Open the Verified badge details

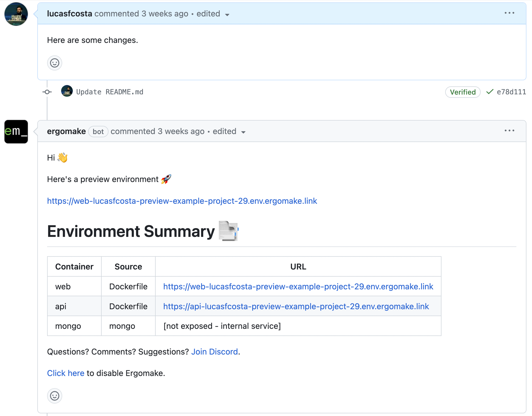(462, 92)
